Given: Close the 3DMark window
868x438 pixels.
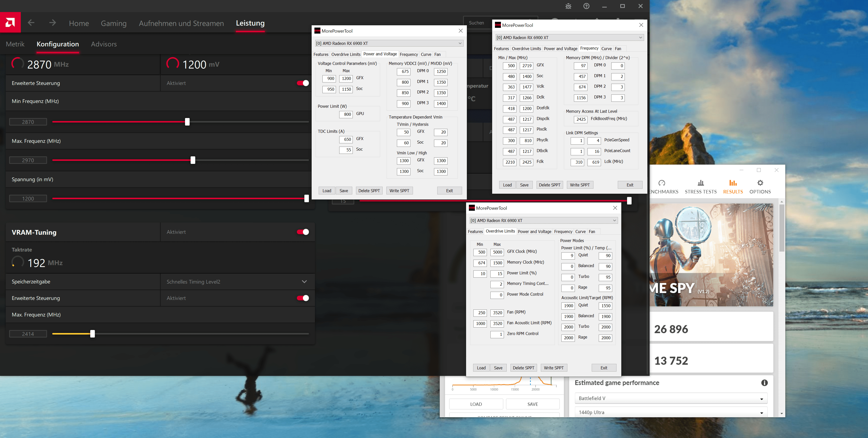Looking at the screenshot, I should [776, 170].
